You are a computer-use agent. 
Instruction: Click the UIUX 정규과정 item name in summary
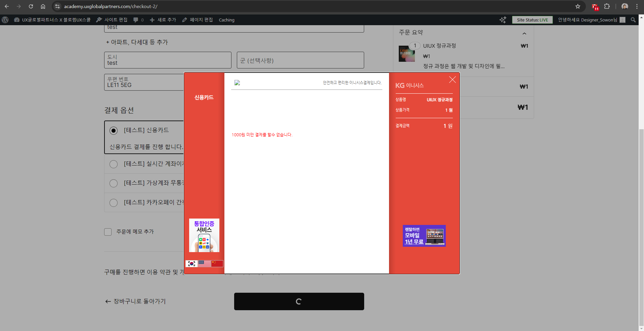[439, 46]
